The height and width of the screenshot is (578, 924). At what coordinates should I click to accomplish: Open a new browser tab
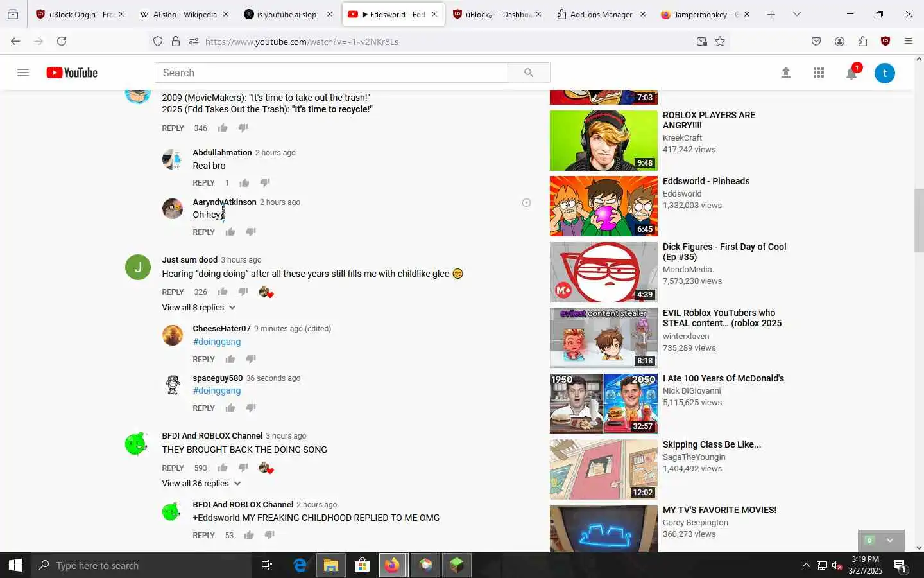771,14
